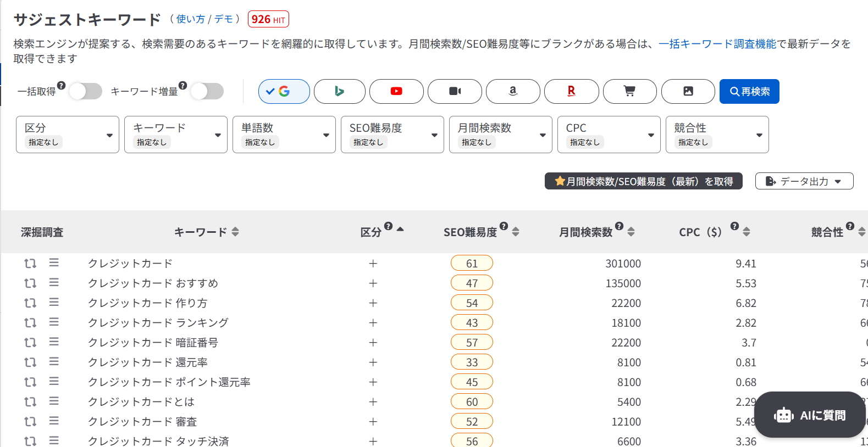Select the Rakuten search source icon
Screen dimensions: 868x447
pyautogui.click(x=571, y=91)
